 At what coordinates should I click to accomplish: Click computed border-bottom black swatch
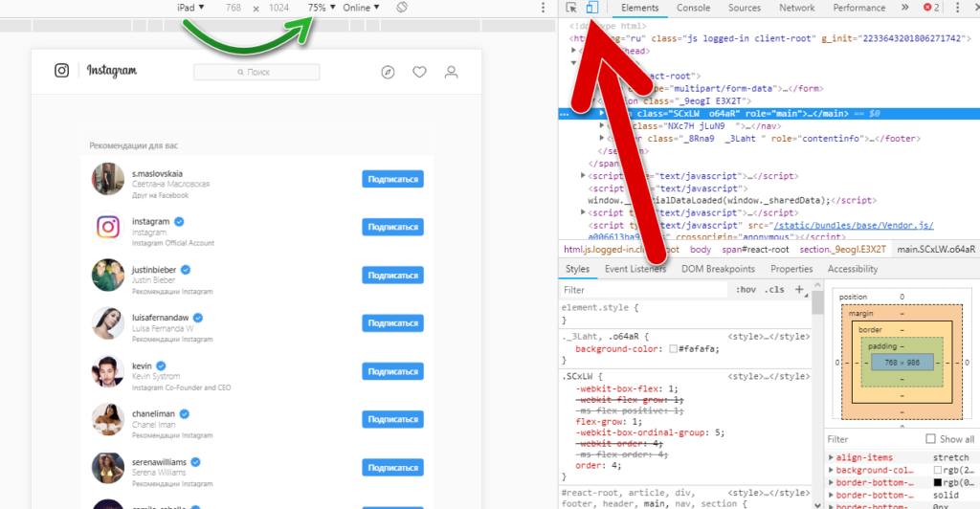pyautogui.click(x=937, y=482)
